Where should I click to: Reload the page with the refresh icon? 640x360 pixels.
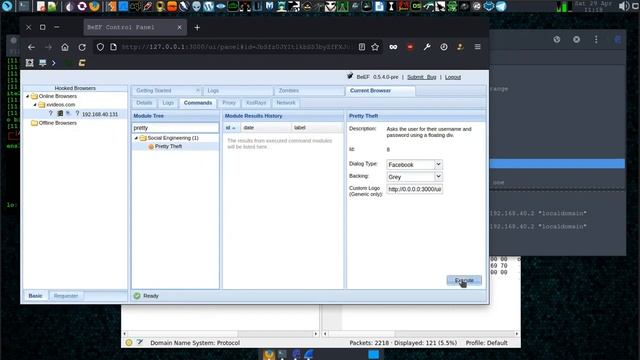point(82,47)
